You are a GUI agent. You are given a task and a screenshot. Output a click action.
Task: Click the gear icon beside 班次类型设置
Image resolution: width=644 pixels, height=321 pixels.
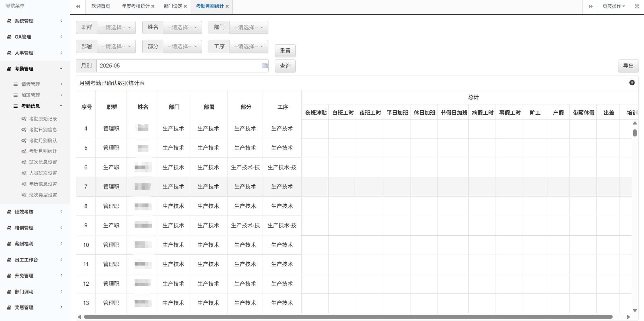pos(24,195)
